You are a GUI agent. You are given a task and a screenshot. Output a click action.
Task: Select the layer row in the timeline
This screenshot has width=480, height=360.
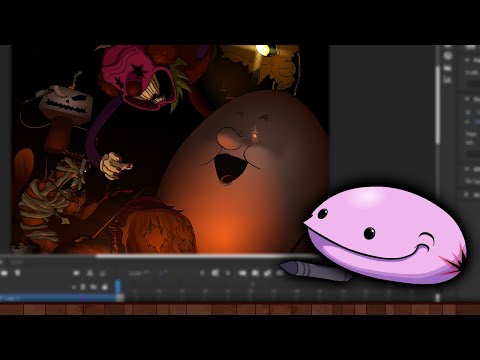pos(57,298)
